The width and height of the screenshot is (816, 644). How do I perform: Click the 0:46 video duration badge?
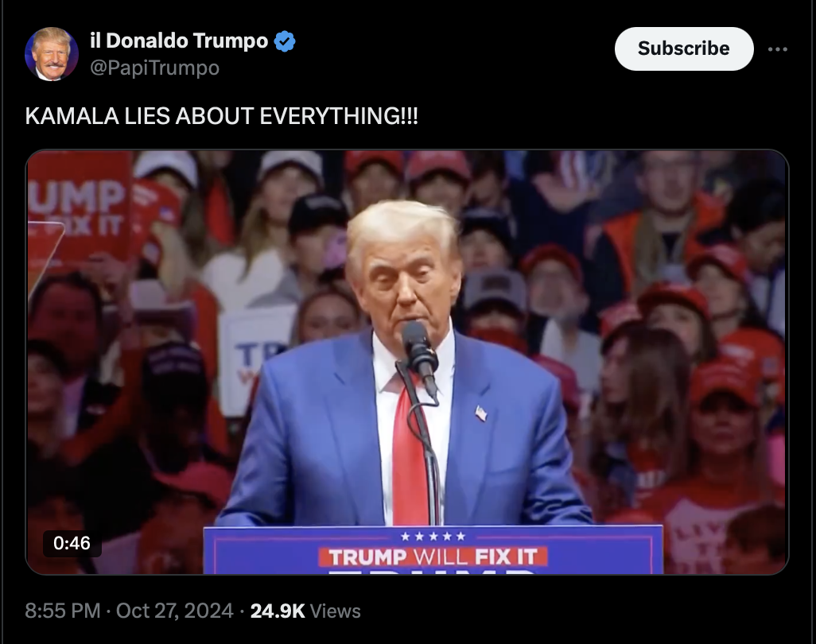(x=72, y=543)
